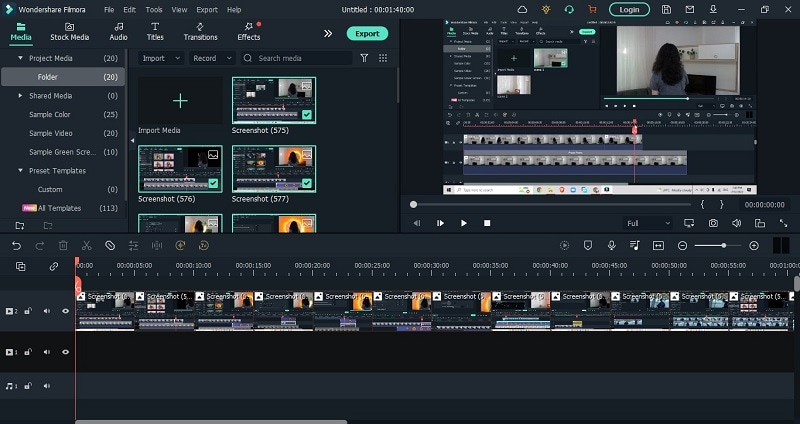Click the timeline zoom slider handle

coord(723,245)
